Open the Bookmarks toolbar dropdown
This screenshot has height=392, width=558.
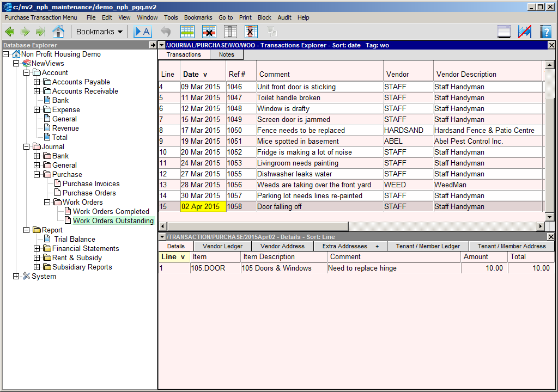tap(99, 32)
